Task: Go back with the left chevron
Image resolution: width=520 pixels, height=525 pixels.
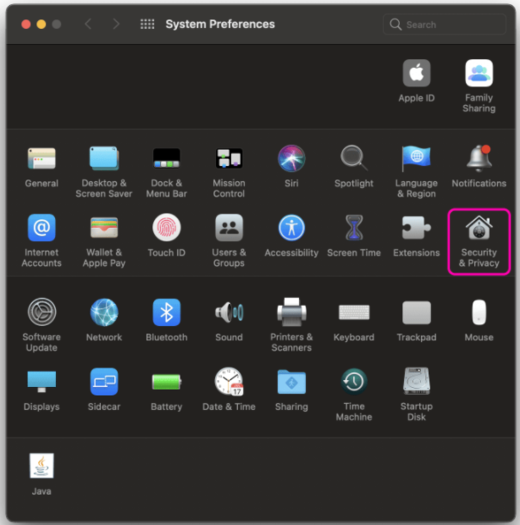Action: [x=88, y=24]
